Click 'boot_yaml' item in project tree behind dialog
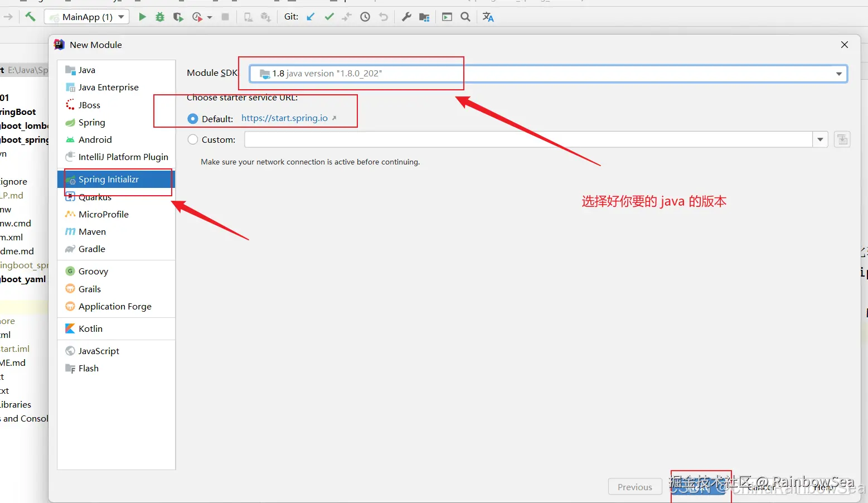The height and width of the screenshot is (503, 868). pos(23,279)
